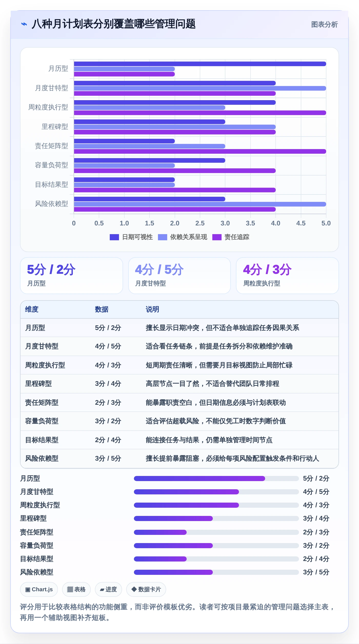Click the 风险依赖型 依赖关系呈现 bar in the chart
This screenshot has height=644, width=359.
tap(200, 204)
